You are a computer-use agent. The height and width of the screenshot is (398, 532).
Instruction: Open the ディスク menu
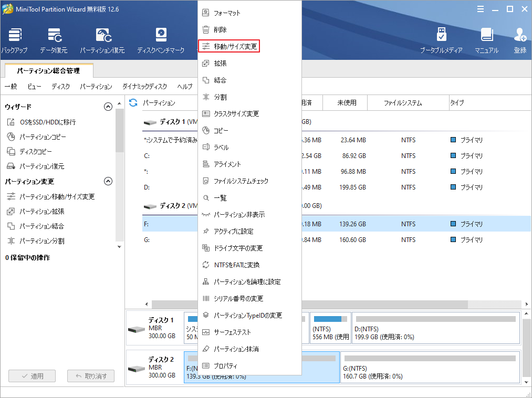(60, 87)
